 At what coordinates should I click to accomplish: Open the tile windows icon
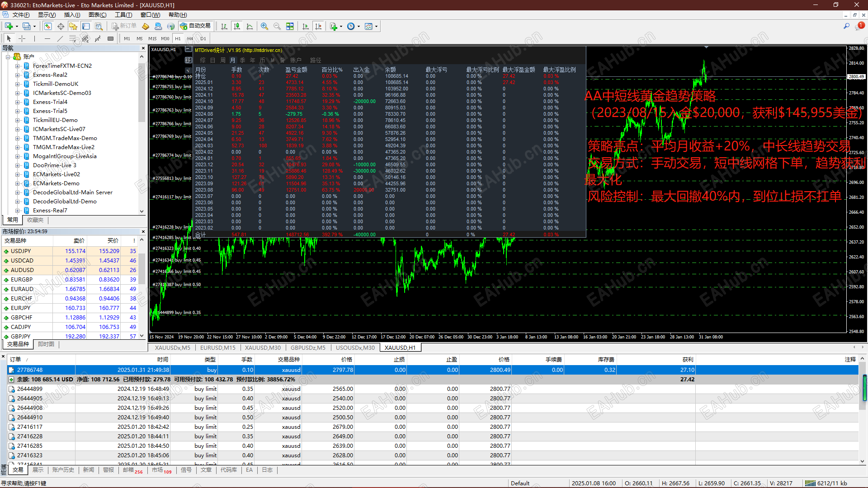pyautogui.click(x=290, y=26)
